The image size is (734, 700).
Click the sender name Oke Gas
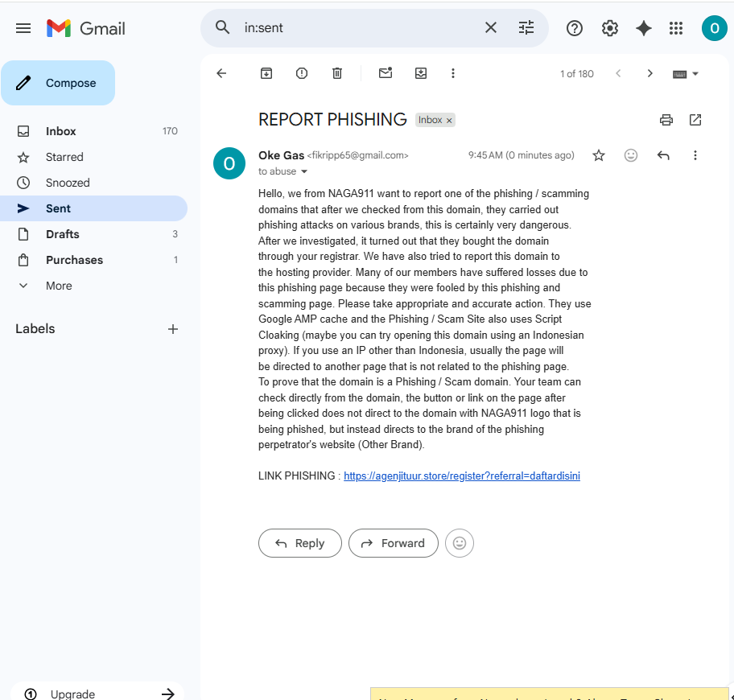[x=282, y=155]
